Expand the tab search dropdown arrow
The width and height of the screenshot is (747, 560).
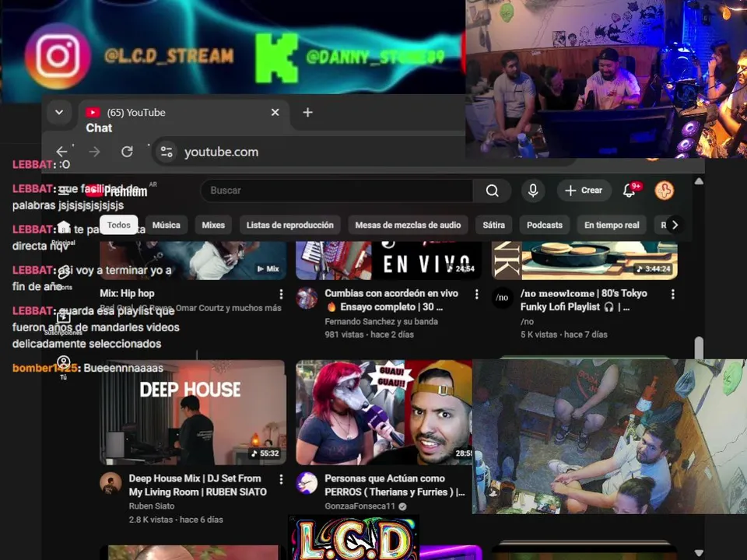[x=59, y=112]
